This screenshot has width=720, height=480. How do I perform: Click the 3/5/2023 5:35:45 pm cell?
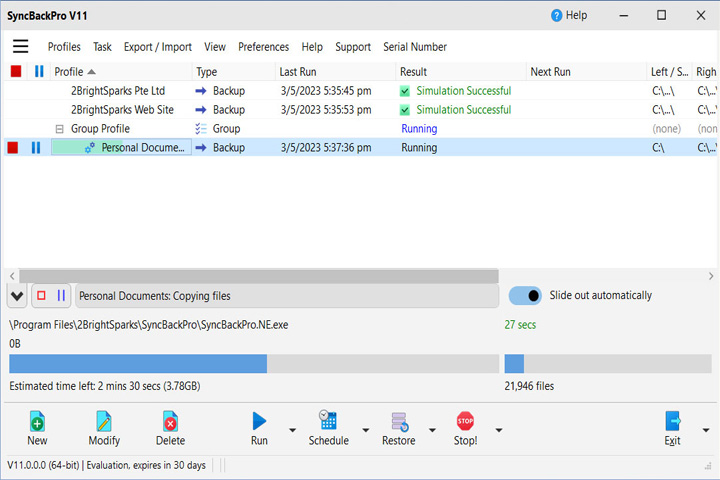coord(326,91)
